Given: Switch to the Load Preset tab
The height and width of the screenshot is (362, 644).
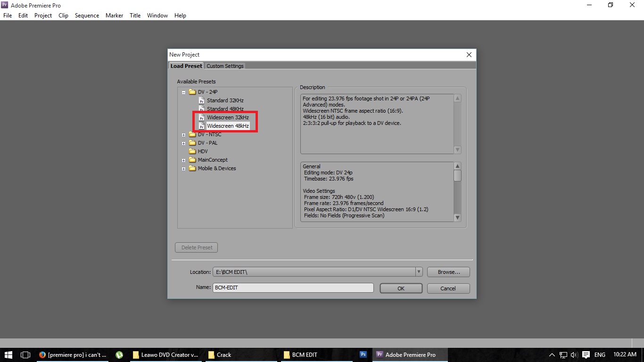Looking at the screenshot, I should [186, 66].
